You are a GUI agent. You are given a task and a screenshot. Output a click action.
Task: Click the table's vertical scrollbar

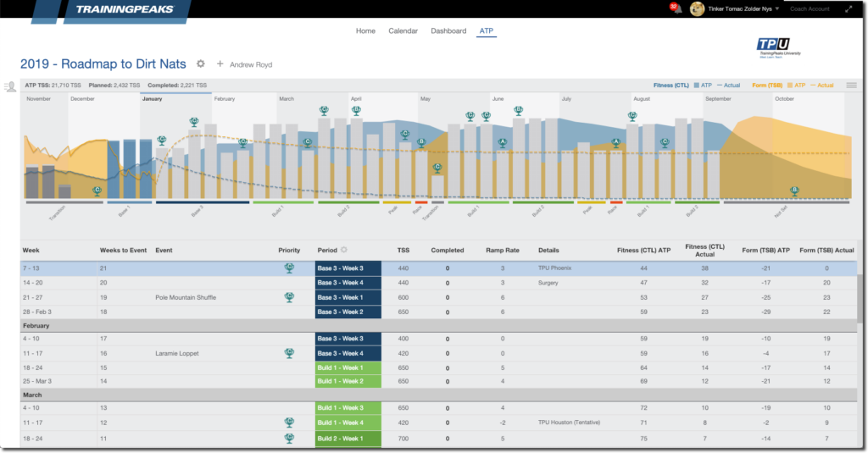coord(860,299)
